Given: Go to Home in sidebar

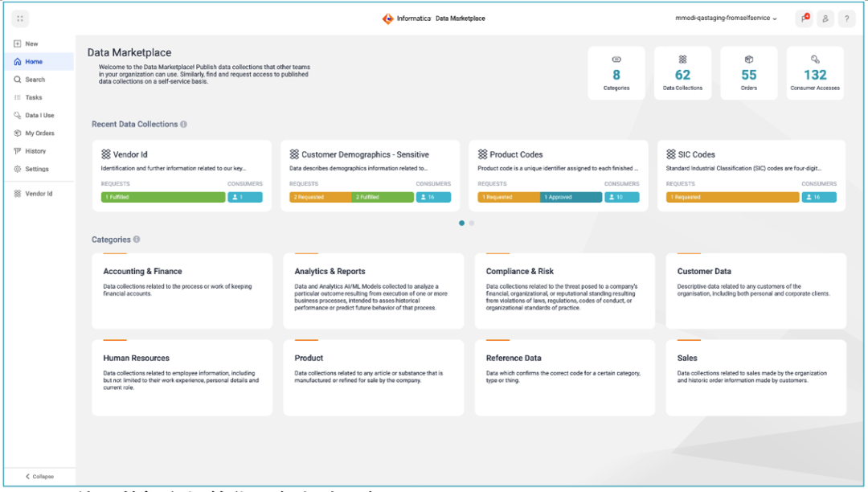Looking at the screenshot, I should (39, 61).
